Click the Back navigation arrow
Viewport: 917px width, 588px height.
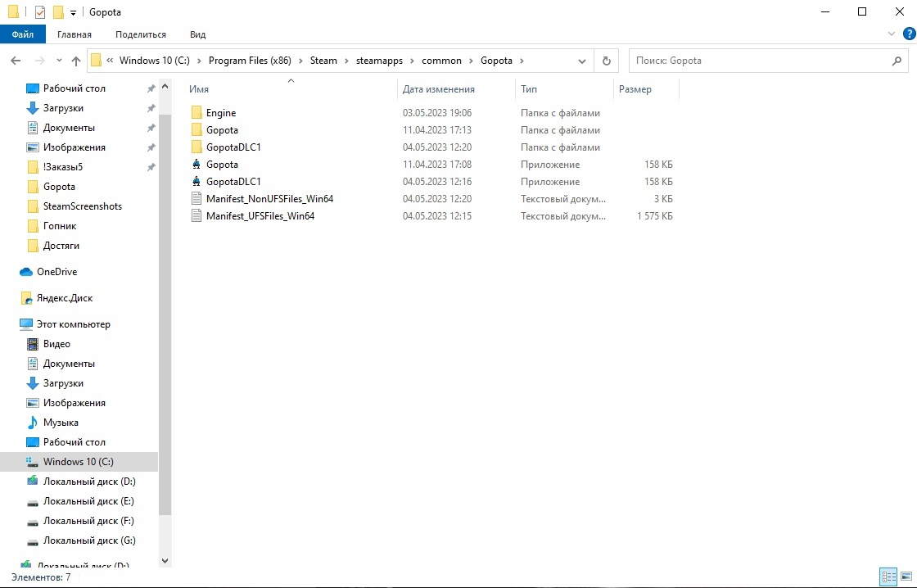click(16, 61)
